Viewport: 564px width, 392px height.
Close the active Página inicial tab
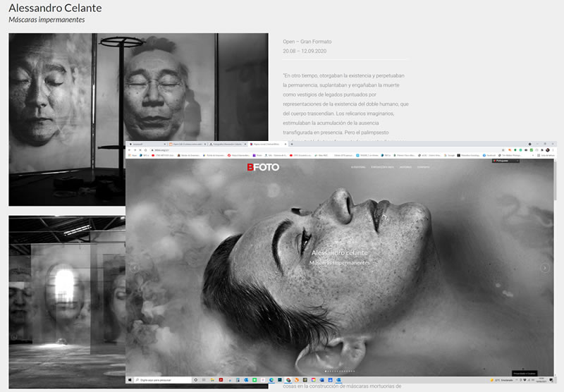pyautogui.click(x=286, y=144)
